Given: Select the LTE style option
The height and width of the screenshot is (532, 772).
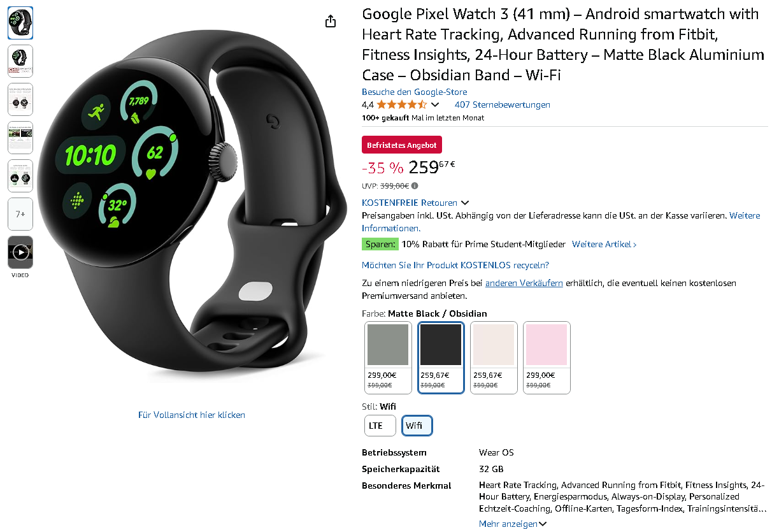Looking at the screenshot, I should [x=380, y=426].
